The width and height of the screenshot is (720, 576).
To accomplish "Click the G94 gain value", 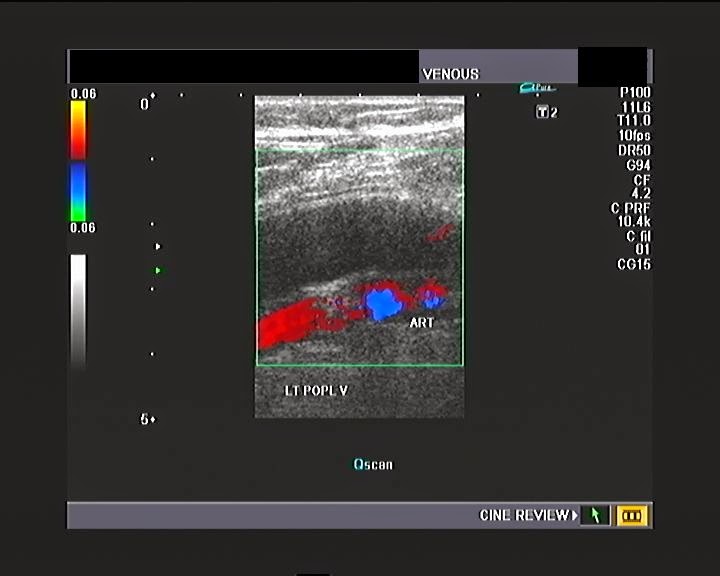I will coord(638,165).
